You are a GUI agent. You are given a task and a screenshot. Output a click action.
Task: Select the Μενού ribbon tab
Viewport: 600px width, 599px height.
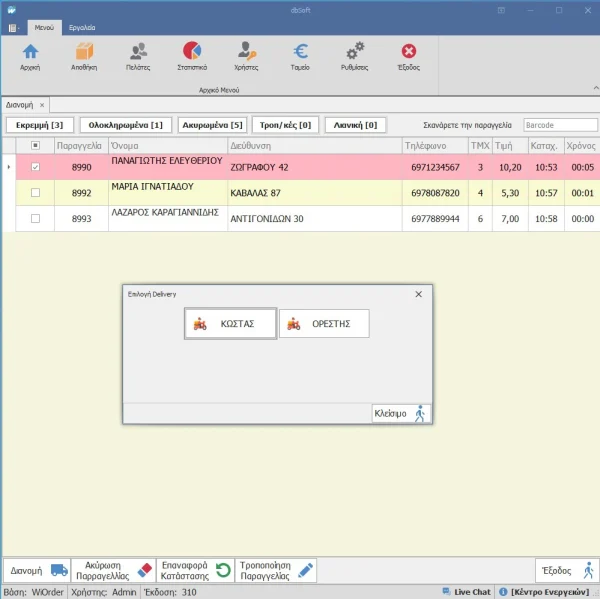[43, 28]
